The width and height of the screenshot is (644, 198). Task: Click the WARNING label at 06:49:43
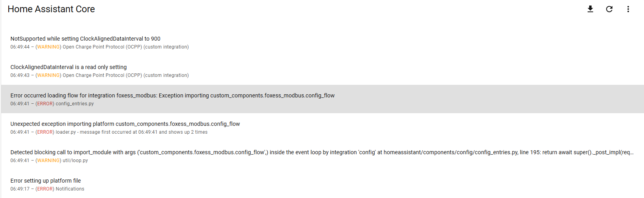point(49,75)
